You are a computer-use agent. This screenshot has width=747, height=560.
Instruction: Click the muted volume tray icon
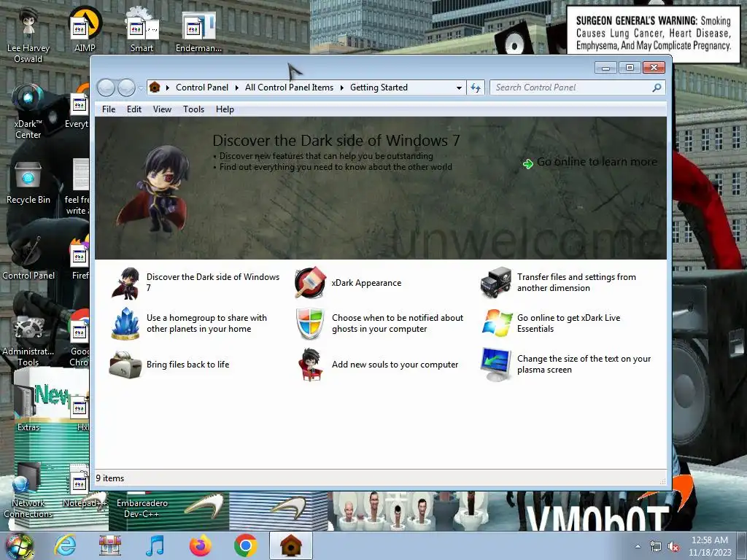click(x=673, y=547)
